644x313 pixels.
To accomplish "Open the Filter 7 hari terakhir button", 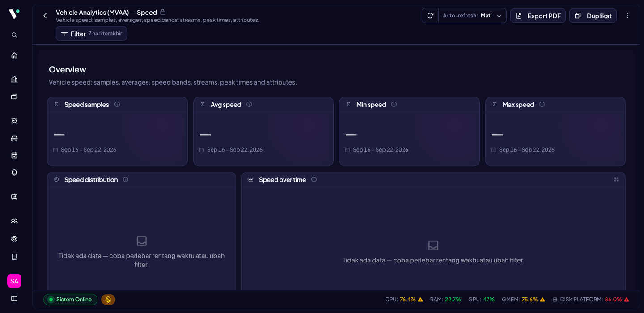I will click(91, 34).
